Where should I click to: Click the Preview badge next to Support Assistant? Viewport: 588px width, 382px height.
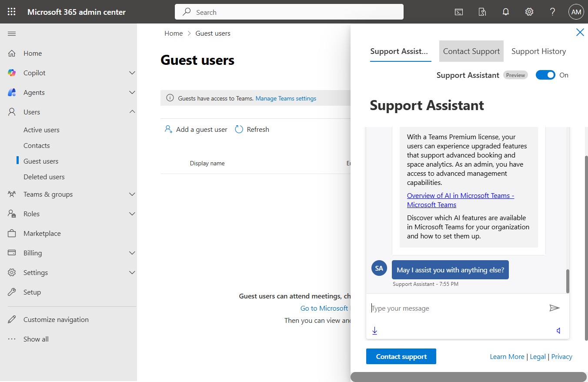click(x=515, y=75)
